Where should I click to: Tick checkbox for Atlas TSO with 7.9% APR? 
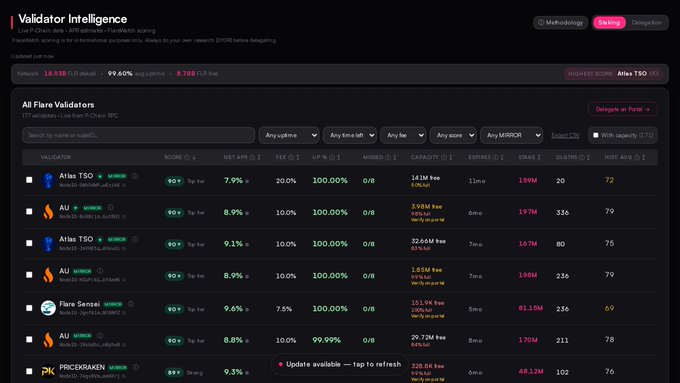coord(29,180)
